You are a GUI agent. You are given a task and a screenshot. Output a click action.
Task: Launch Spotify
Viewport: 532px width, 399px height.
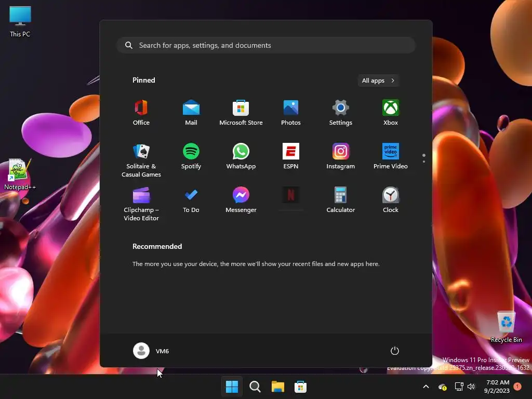(191, 157)
